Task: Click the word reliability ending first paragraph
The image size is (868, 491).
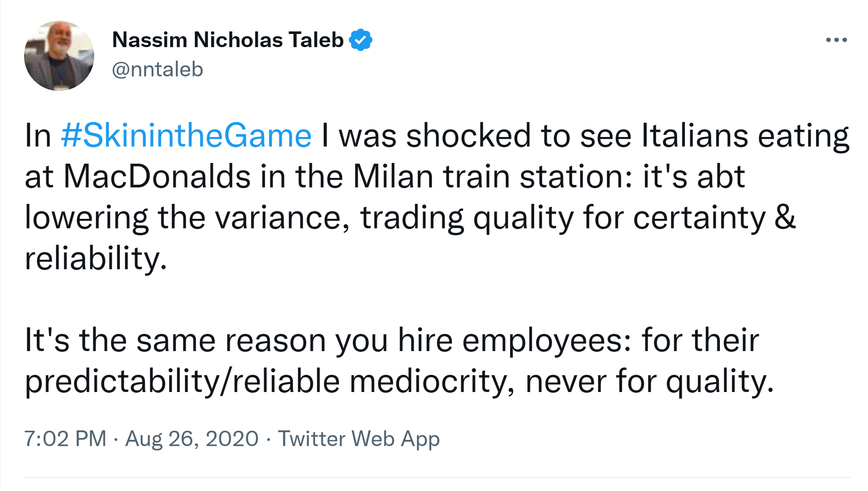Action: (96, 258)
